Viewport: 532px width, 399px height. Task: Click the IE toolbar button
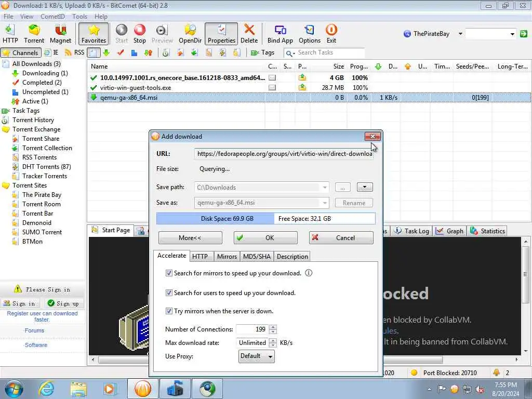pos(52,52)
